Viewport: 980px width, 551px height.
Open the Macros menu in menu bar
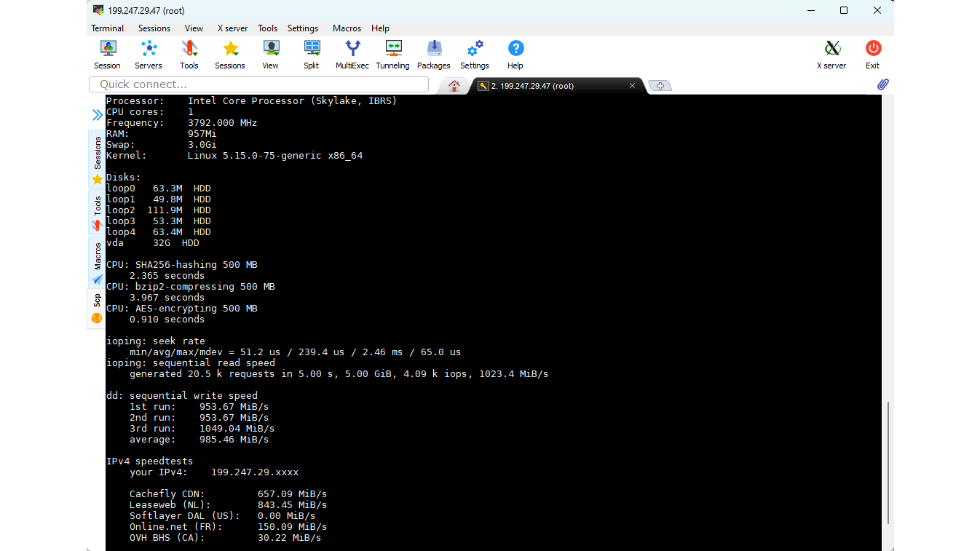point(347,28)
